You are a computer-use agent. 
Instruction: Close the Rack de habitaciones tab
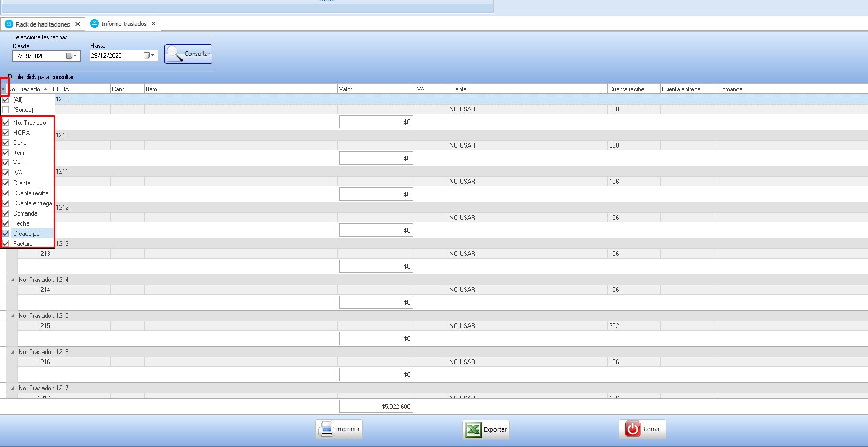[x=77, y=24]
